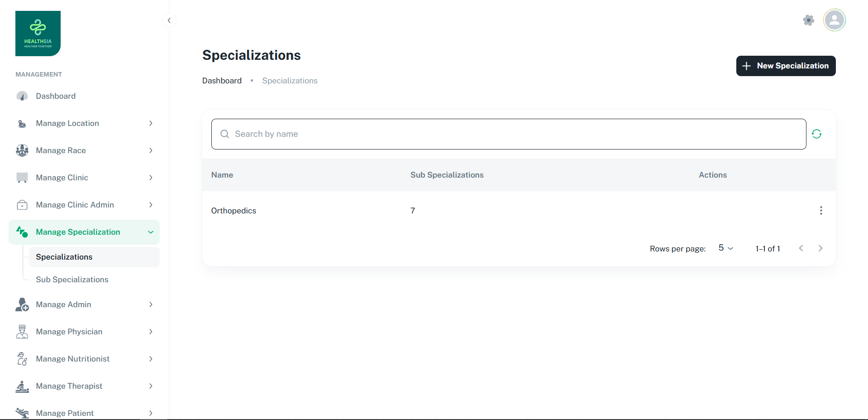The image size is (868, 420).
Task: Select the Dashboard sidebar item
Action: pos(56,96)
